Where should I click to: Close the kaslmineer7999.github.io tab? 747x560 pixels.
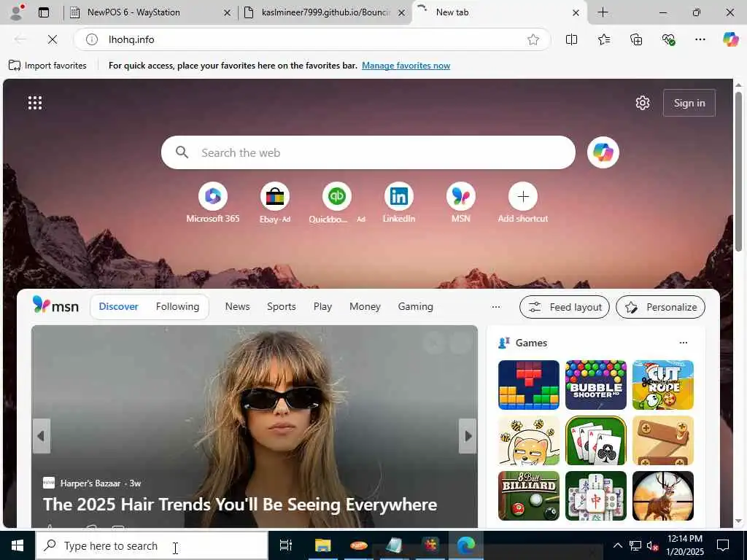402,13
